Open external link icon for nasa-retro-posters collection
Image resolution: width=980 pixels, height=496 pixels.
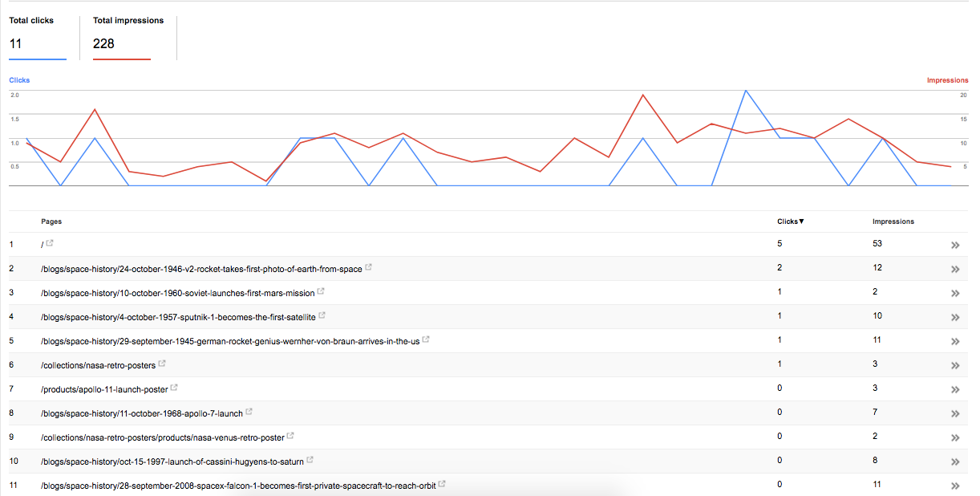coord(162,364)
